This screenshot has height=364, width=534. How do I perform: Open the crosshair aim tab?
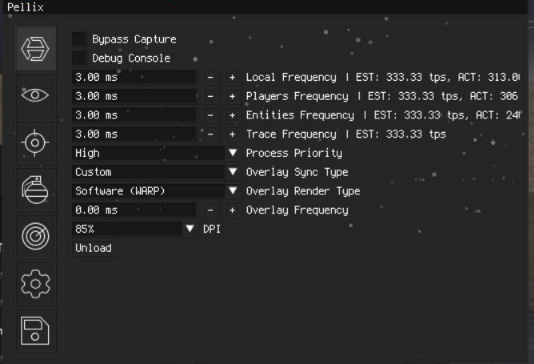click(x=36, y=143)
